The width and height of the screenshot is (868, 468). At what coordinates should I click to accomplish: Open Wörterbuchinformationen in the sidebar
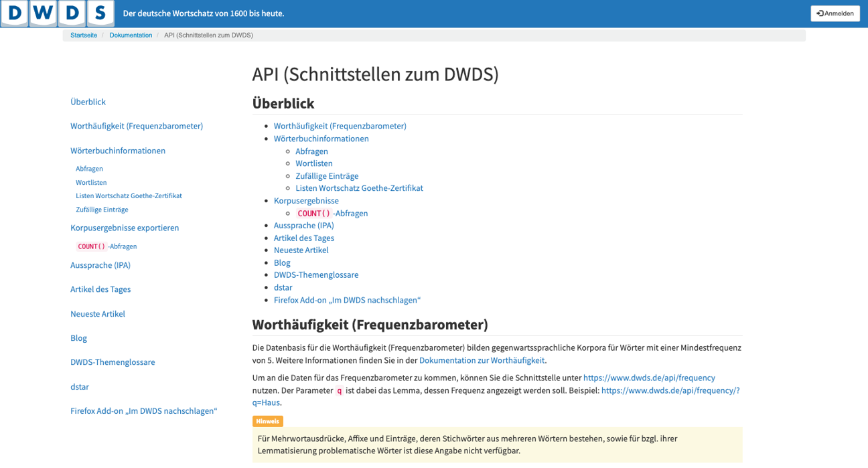[118, 151]
